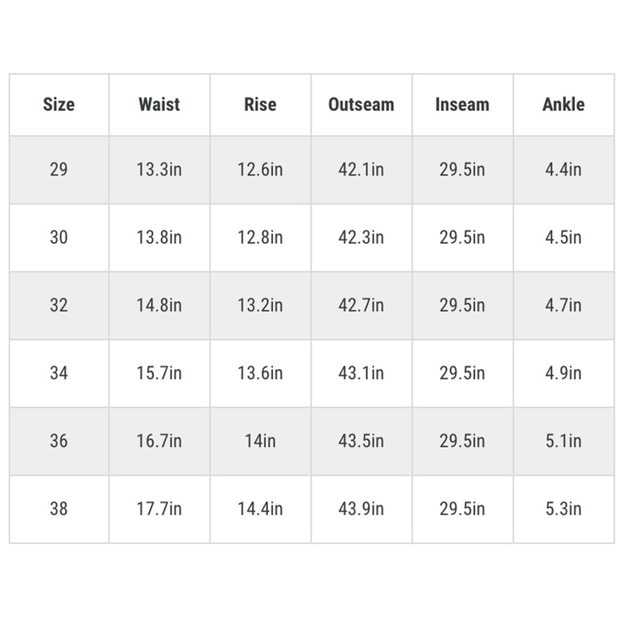Select the 12.8in rise cell
Image resolution: width=644 pixels, height=644 pixels.
click(260, 237)
